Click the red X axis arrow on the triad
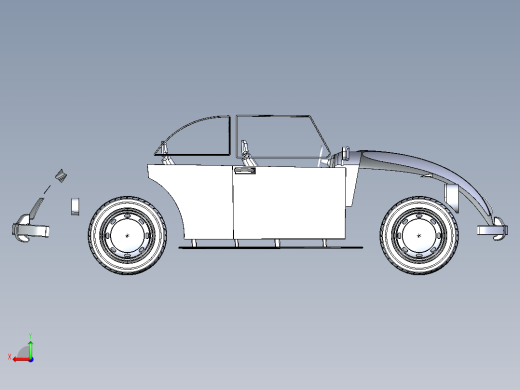The width and height of the screenshot is (520, 390). pos(21,360)
